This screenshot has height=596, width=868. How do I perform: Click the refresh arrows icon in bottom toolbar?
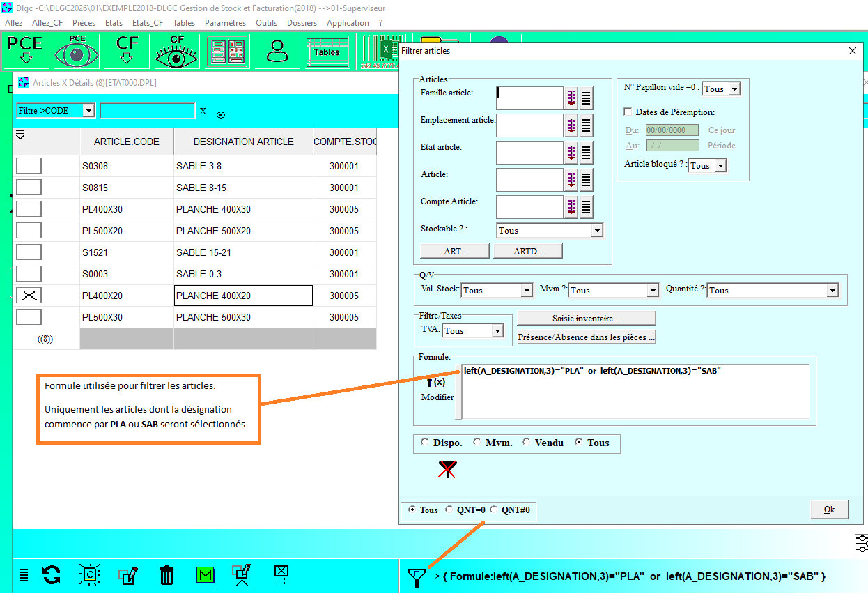pos(52,575)
